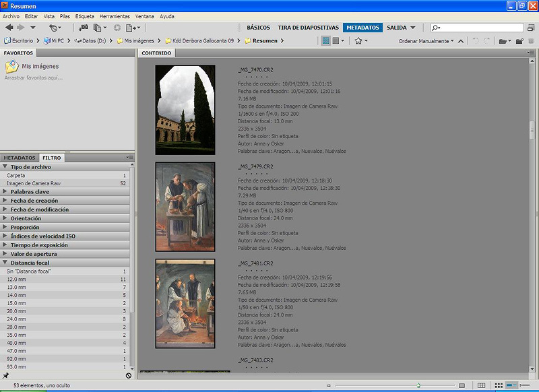Viewport: 539px width, 392px height.
Task: Click the open in Camera Raw icon
Action: (117, 28)
